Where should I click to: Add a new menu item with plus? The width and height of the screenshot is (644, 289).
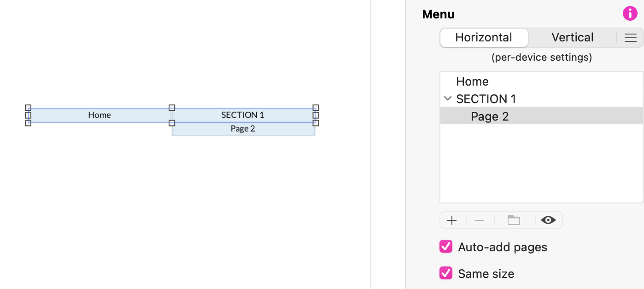click(x=452, y=220)
